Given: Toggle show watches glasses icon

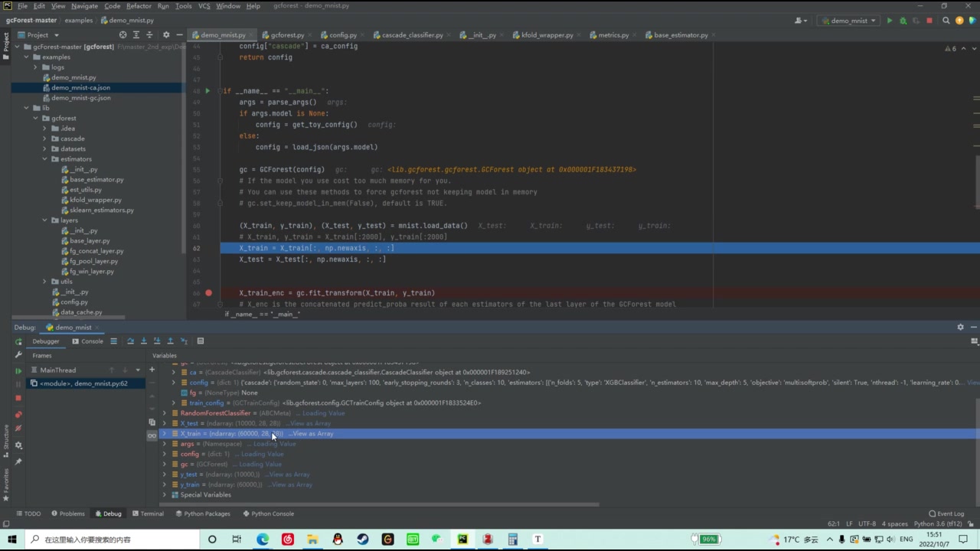Looking at the screenshot, I should tap(152, 435).
